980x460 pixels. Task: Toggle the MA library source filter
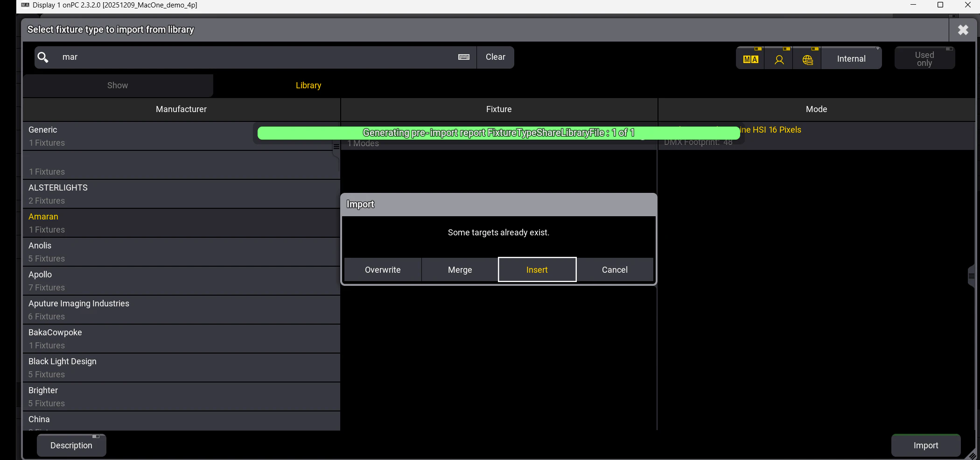tap(750, 58)
